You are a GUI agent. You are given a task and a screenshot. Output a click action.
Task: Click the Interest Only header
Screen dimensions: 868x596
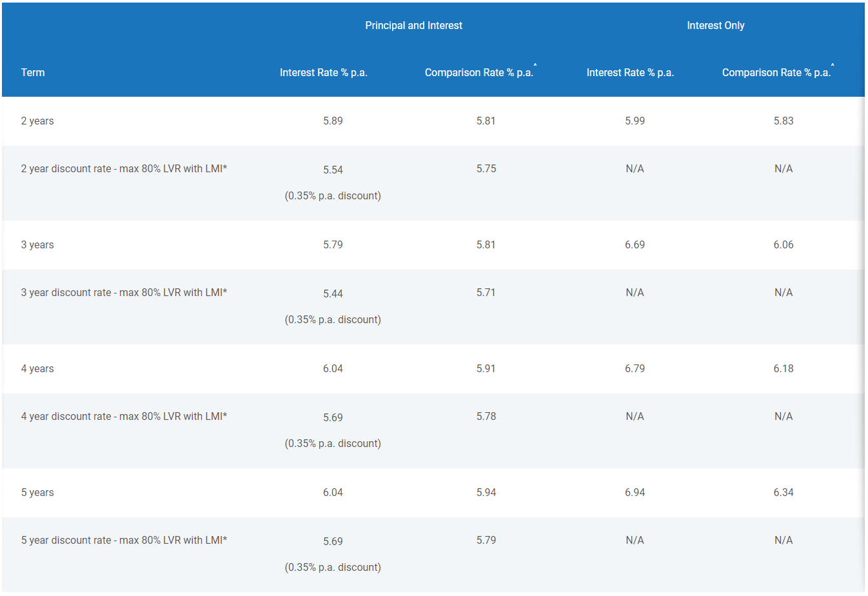(715, 26)
